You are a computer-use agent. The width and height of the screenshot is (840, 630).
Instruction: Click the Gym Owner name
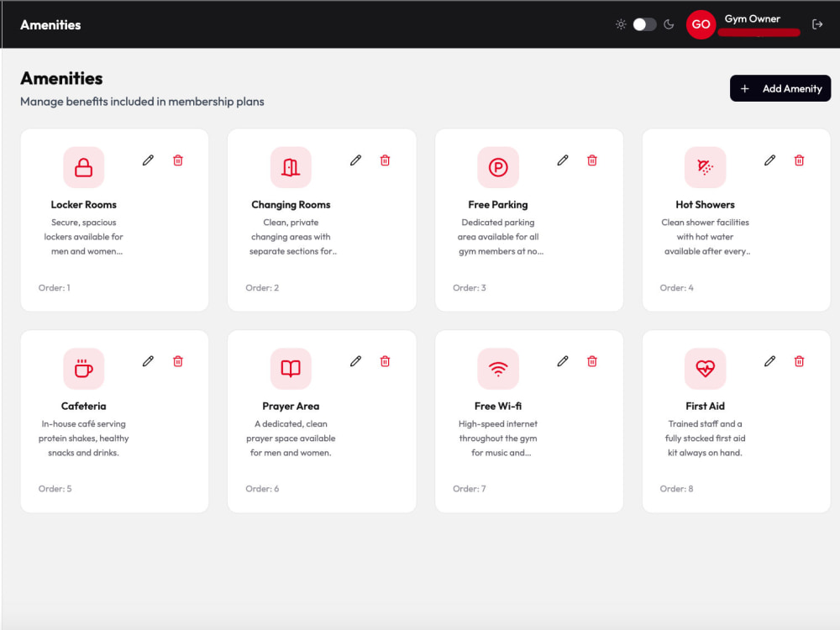point(752,18)
